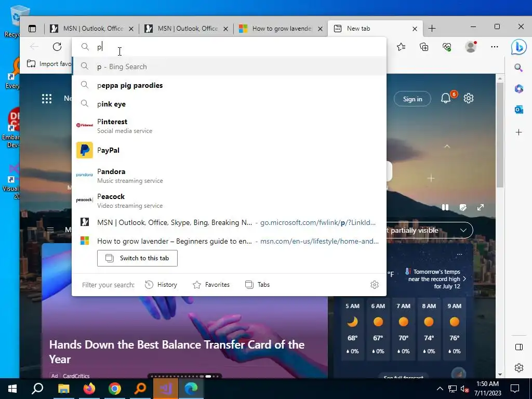The width and height of the screenshot is (532, 399).
Task: Open Firefox from the taskbar
Action: pyautogui.click(x=89, y=389)
